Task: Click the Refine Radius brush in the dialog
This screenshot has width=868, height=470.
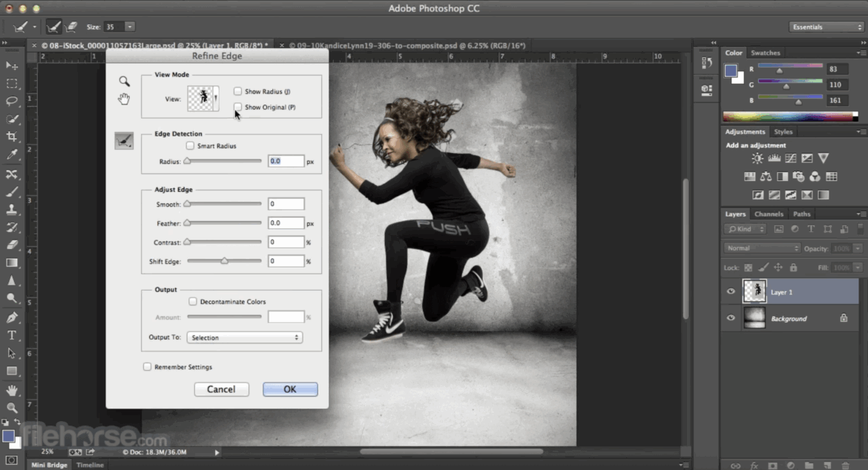Action: point(124,141)
